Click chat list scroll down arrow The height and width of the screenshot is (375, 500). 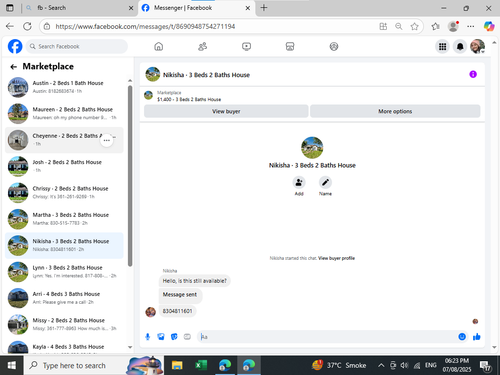[130, 347]
